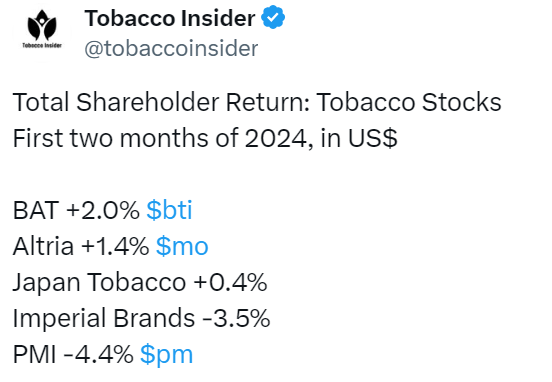Click the word BAT in the tweet
The image size is (552, 382).
pyautogui.click(x=36, y=211)
